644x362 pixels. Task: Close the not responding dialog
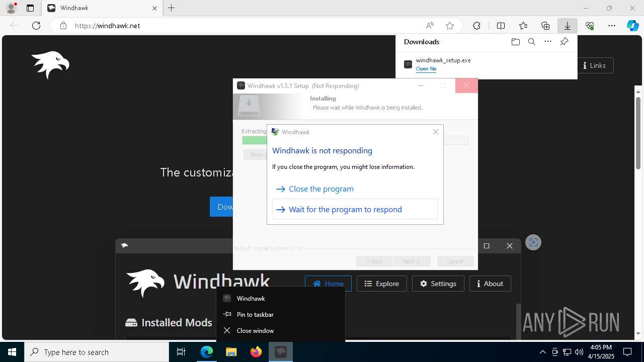436,132
